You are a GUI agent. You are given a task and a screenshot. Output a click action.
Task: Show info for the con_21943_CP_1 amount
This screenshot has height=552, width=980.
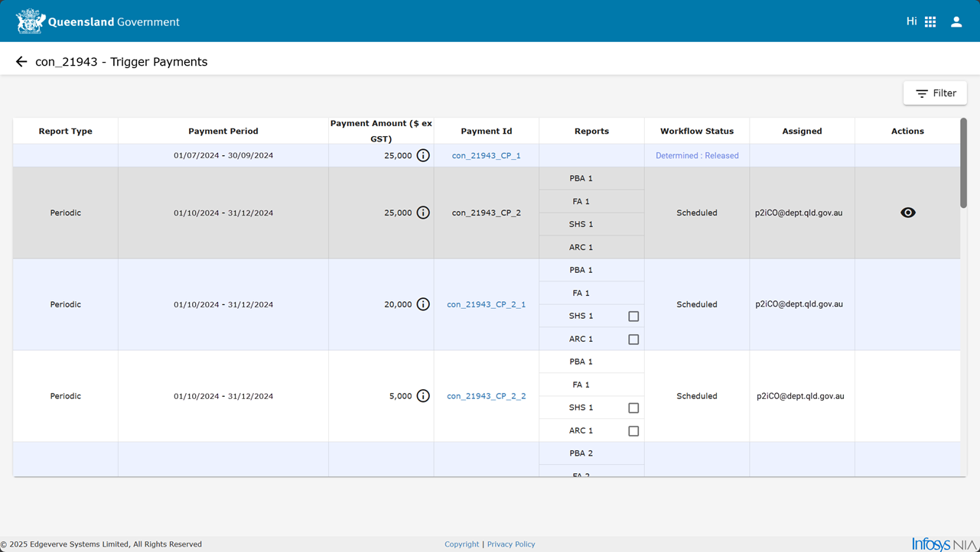(423, 155)
